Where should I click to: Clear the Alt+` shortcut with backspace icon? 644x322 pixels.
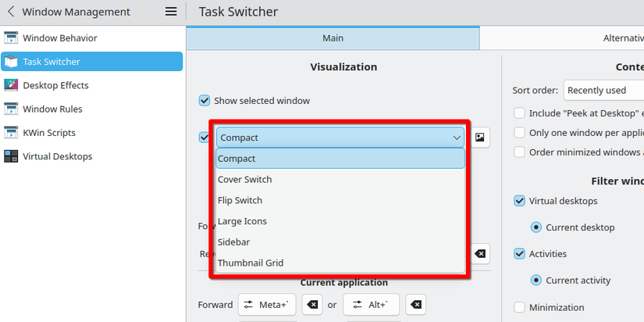(x=416, y=305)
